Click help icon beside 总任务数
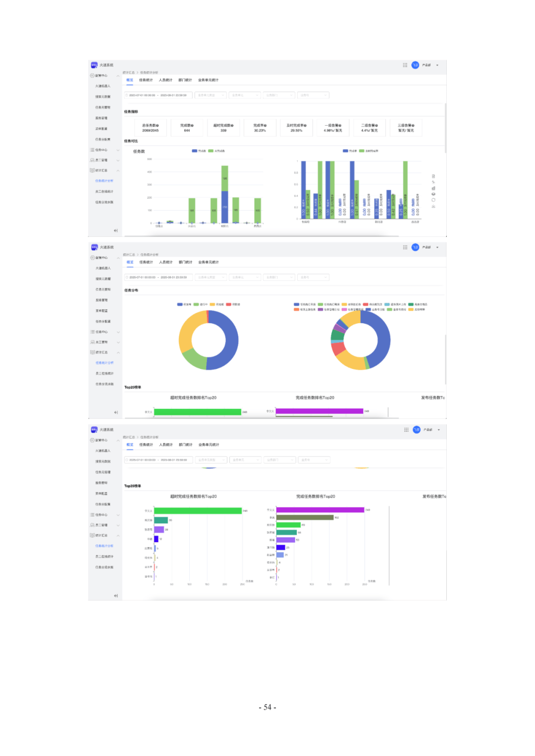The image size is (535, 756). (158, 126)
